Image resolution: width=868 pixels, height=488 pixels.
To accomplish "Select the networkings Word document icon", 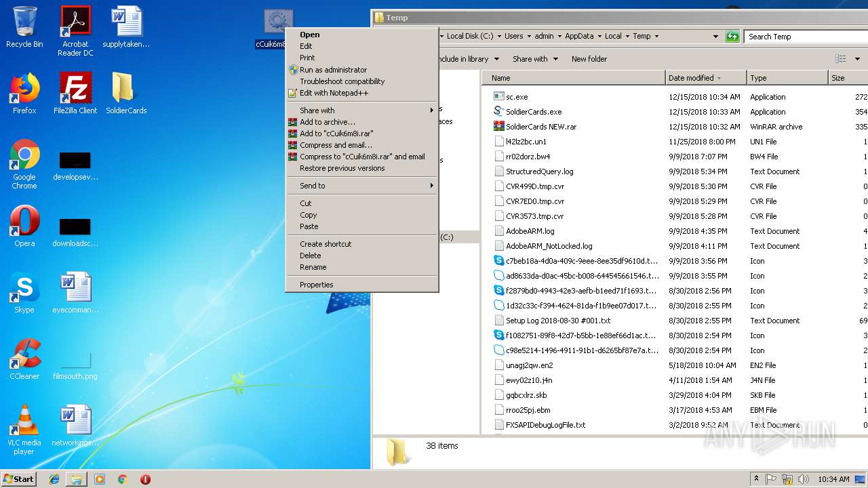I will click(75, 426).
